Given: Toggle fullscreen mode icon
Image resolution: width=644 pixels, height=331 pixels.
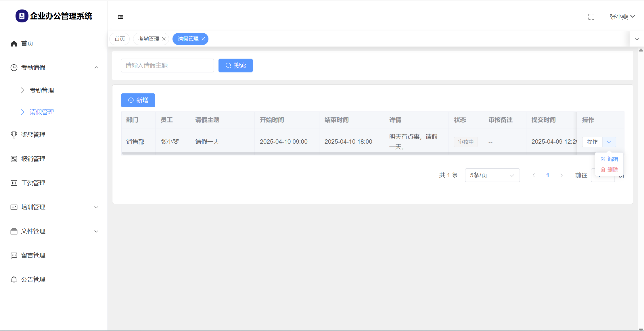Looking at the screenshot, I should [x=591, y=17].
